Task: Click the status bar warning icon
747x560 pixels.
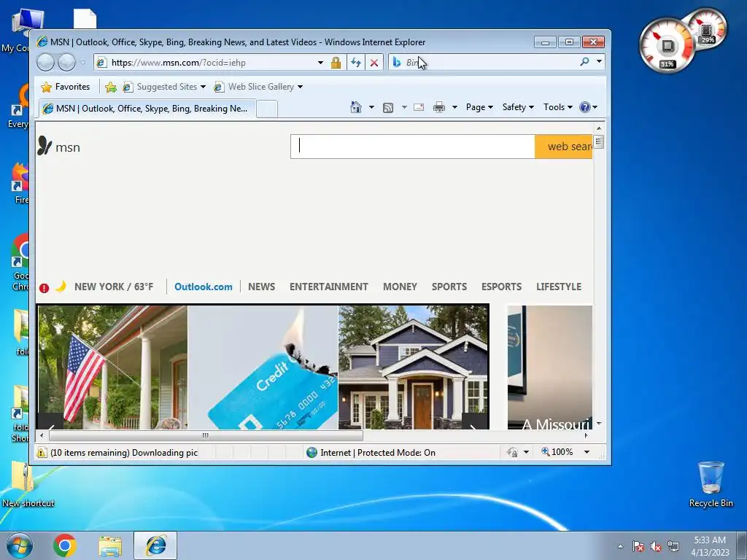Action: (42, 452)
